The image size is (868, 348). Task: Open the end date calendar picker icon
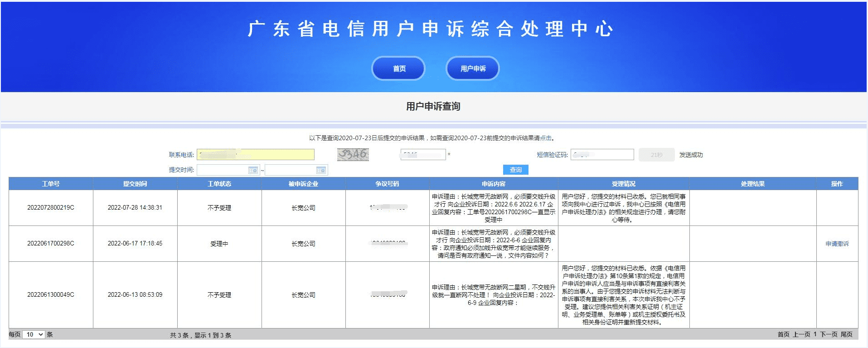(x=321, y=170)
